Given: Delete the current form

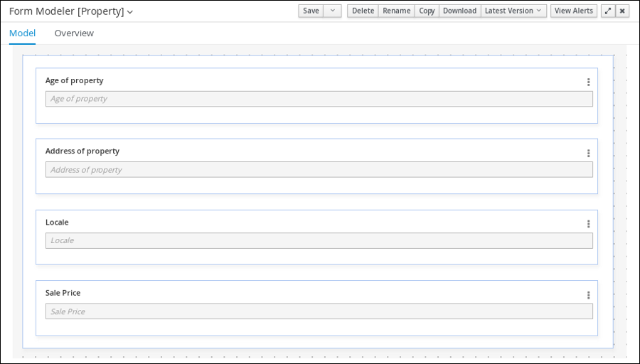Looking at the screenshot, I should [x=363, y=11].
